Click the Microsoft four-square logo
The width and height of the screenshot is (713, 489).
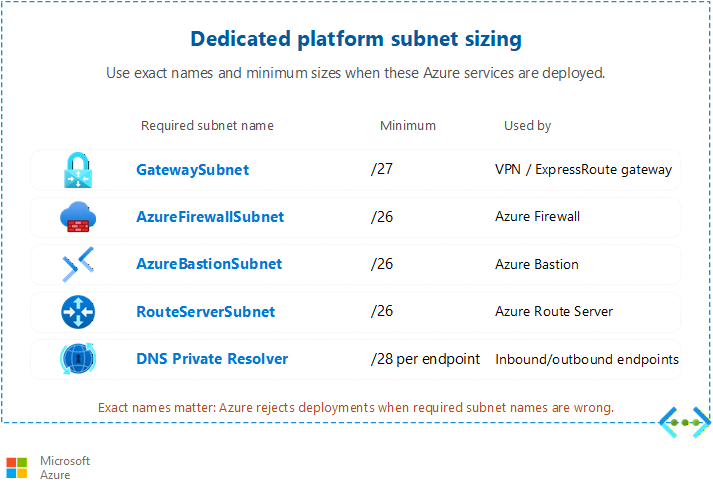pyautogui.click(x=17, y=468)
